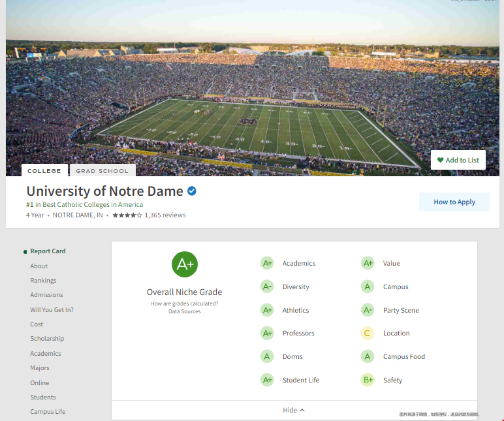Click the star rating icons

[x=127, y=215]
